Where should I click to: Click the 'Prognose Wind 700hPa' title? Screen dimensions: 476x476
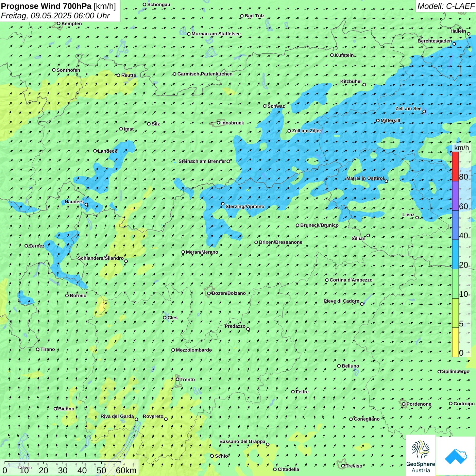coord(46,6)
